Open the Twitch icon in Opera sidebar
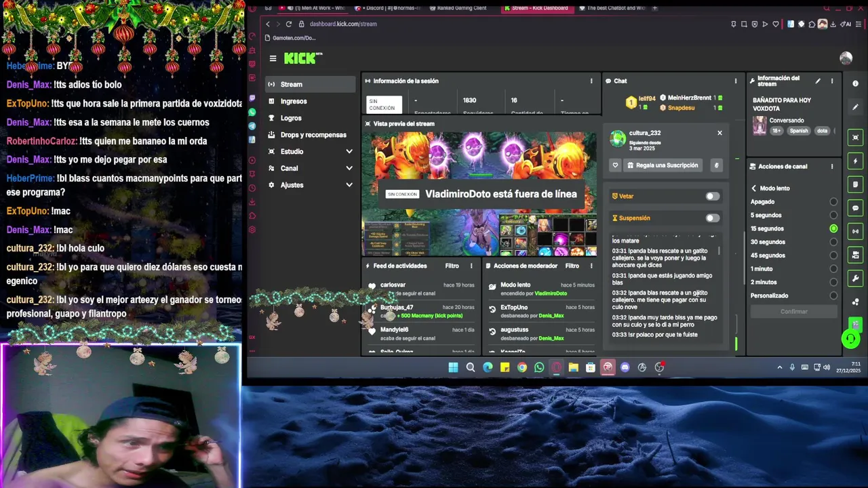This screenshot has width=868, height=488. (x=252, y=99)
